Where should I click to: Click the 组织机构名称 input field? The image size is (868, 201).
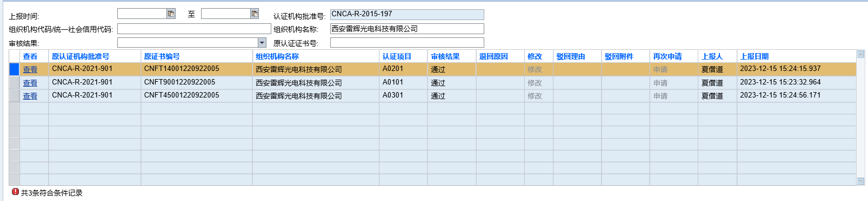pos(407,29)
